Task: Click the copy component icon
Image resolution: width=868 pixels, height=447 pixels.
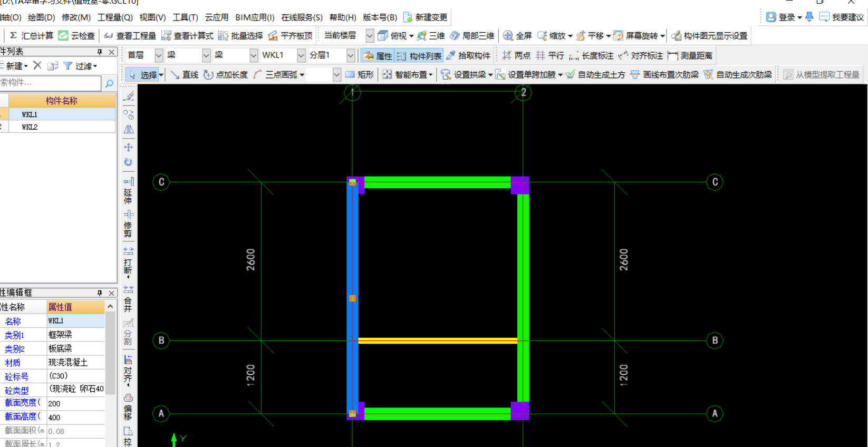Action: [52, 66]
